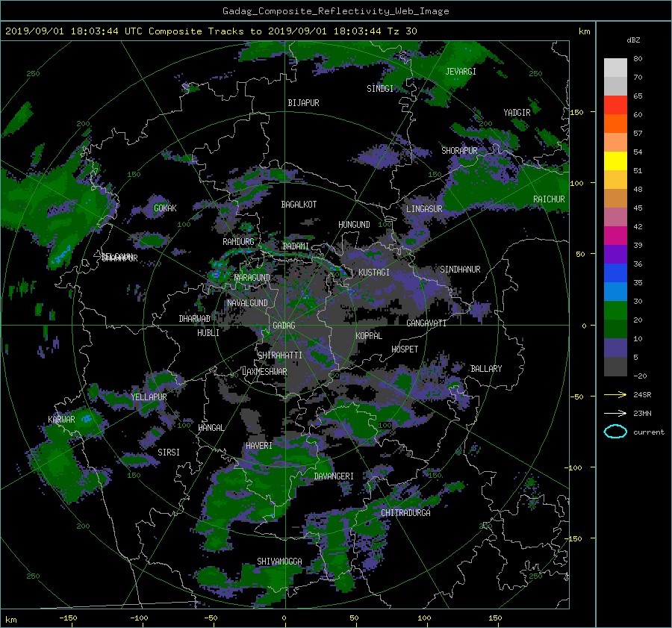672x628 pixels.
Task: Click the SIRSI city label
Action: coord(169,453)
